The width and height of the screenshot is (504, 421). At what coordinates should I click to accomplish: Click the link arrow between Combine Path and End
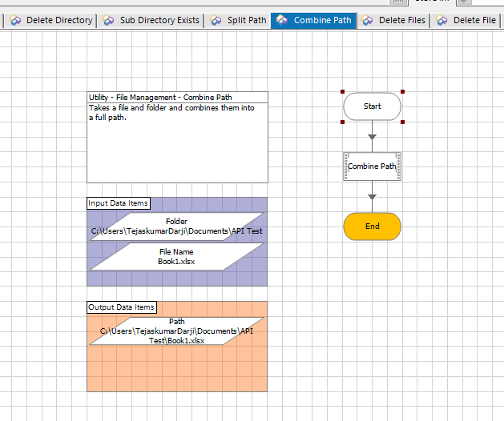point(372,197)
